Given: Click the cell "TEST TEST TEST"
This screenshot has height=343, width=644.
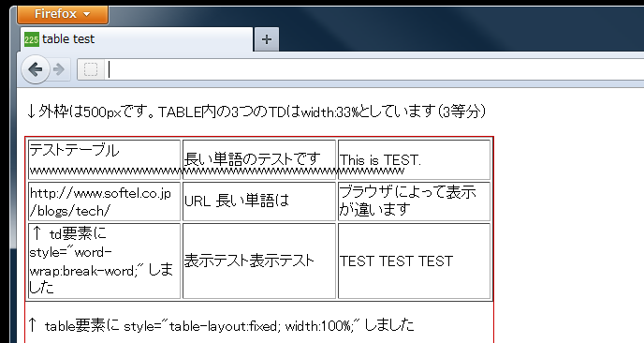Looking at the screenshot, I should 414,261.
